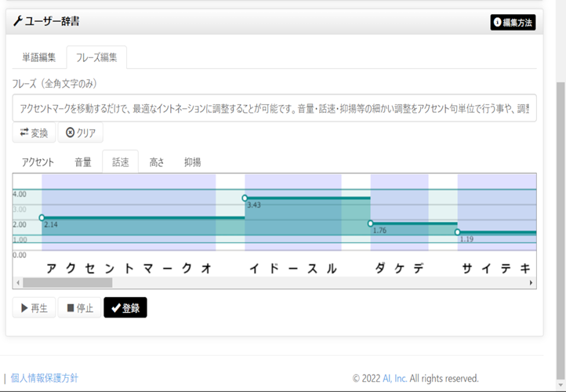Click the アクセントマークオ phrase segment label
The width and height of the screenshot is (566, 392).
point(129,269)
